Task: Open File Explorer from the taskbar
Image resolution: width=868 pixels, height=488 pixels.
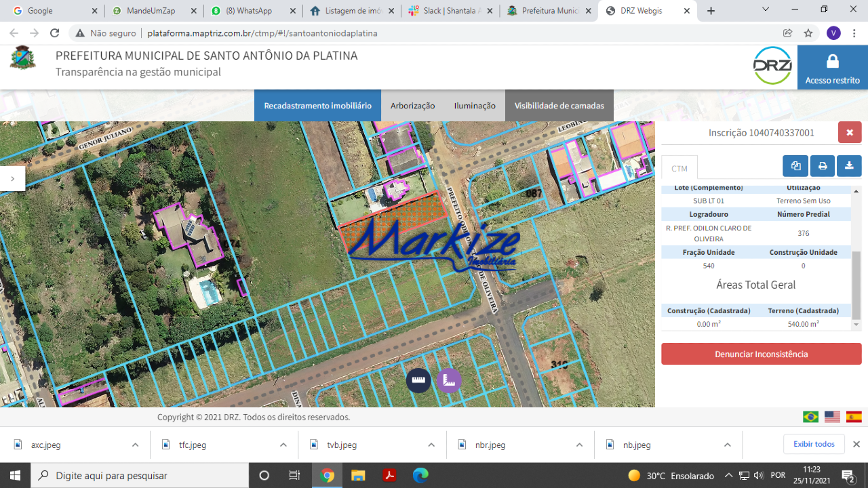Action: (358, 475)
